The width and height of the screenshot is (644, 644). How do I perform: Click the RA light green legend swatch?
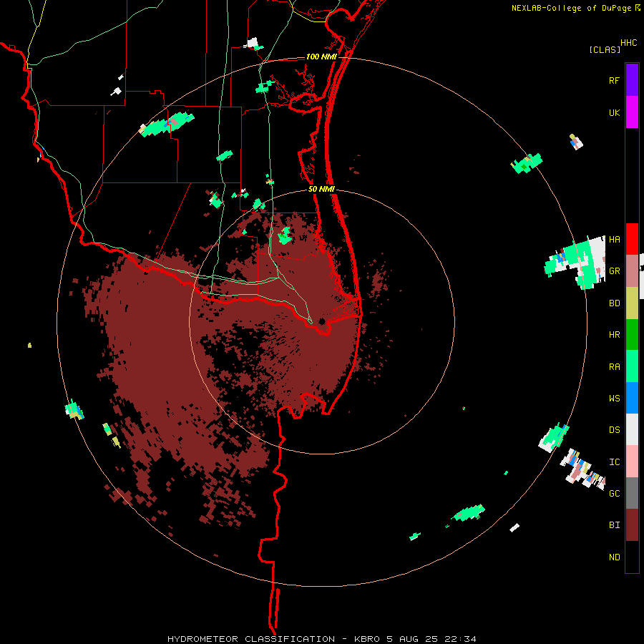point(632,366)
